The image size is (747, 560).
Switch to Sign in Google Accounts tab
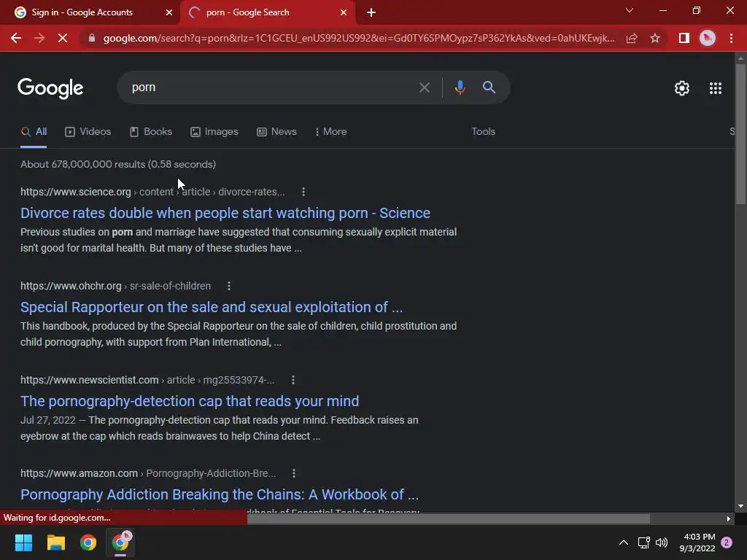90,13
